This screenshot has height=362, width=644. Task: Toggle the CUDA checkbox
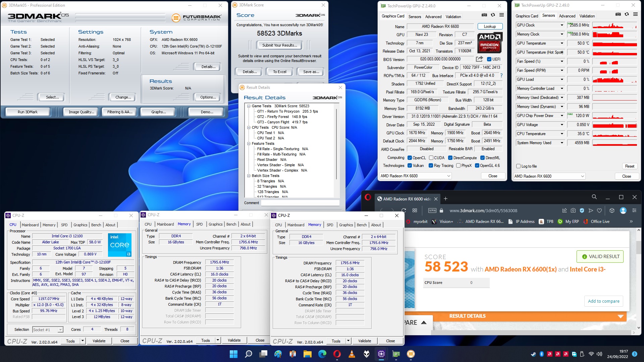[431, 158]
